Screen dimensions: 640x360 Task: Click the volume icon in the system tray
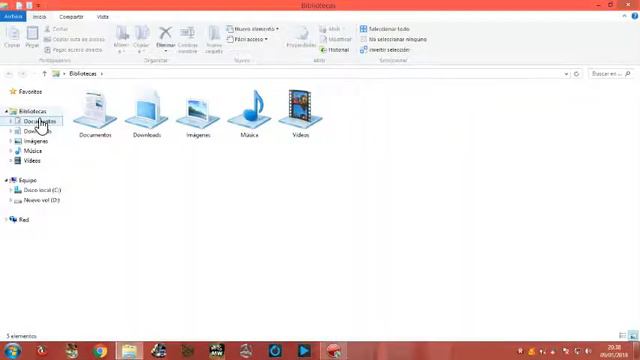pos(588,351)
